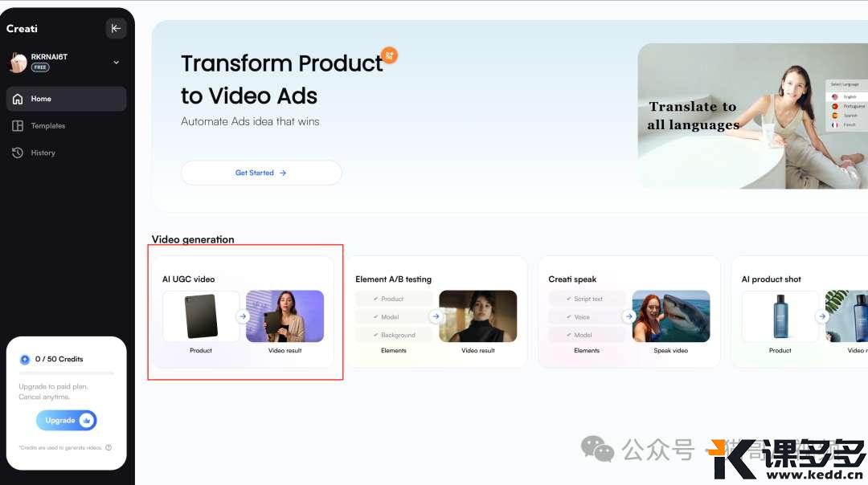Click the Get Started button
Viewport: 868px width, 485px height.
pyautogui.click(x=261, y=173)
